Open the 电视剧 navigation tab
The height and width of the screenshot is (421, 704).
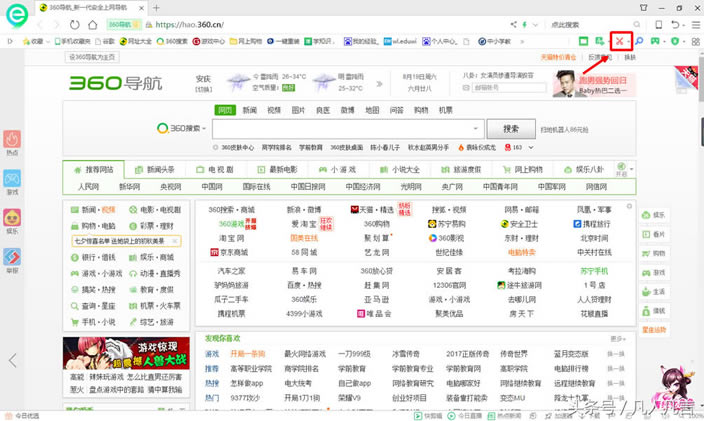point(221,170)
